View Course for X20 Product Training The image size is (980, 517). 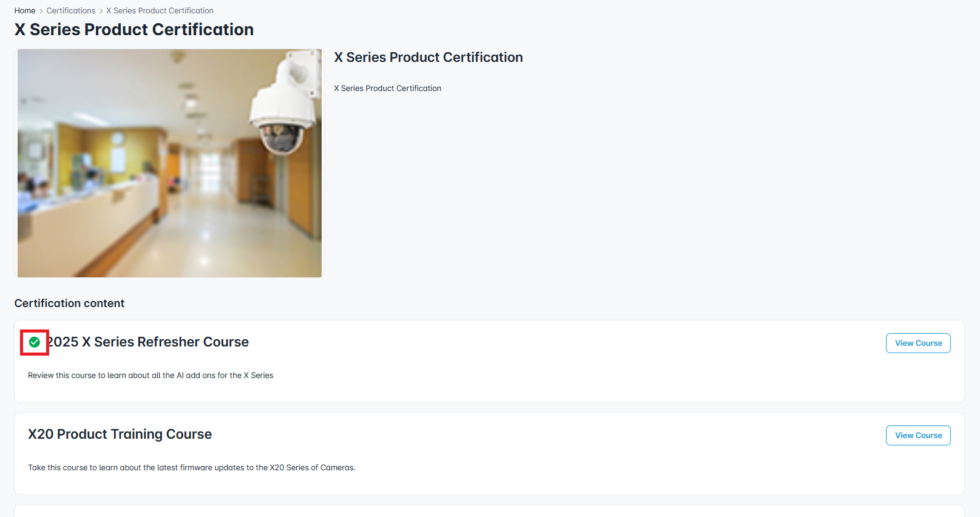pyautogui.click(x=918, y=436)
